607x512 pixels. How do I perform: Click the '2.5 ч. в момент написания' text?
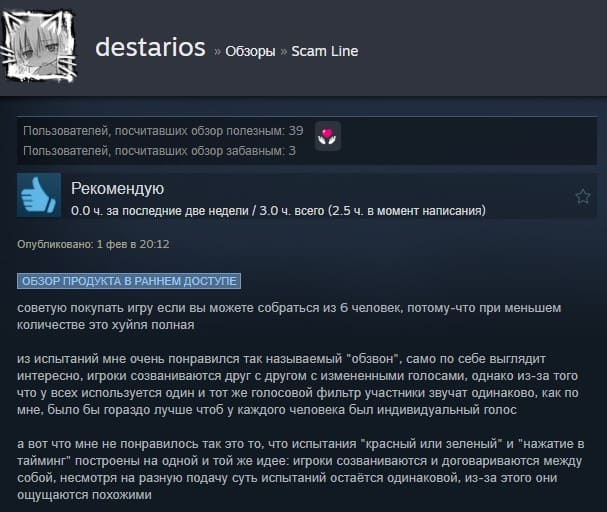coord(406,211)
